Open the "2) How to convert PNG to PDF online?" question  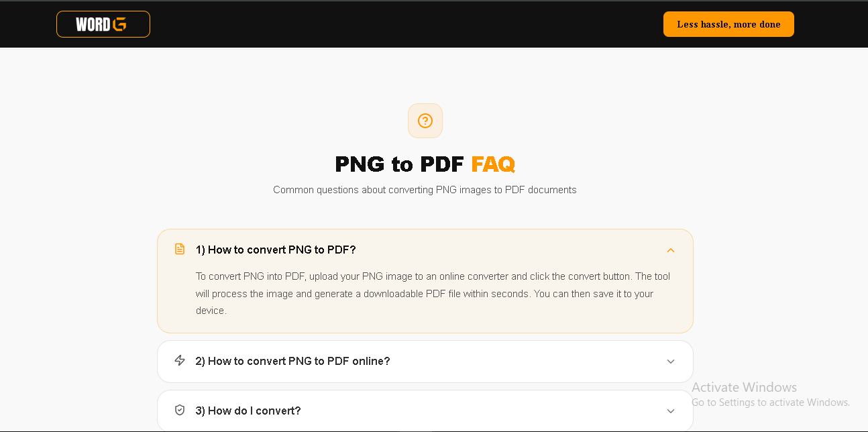pos(292,361)
